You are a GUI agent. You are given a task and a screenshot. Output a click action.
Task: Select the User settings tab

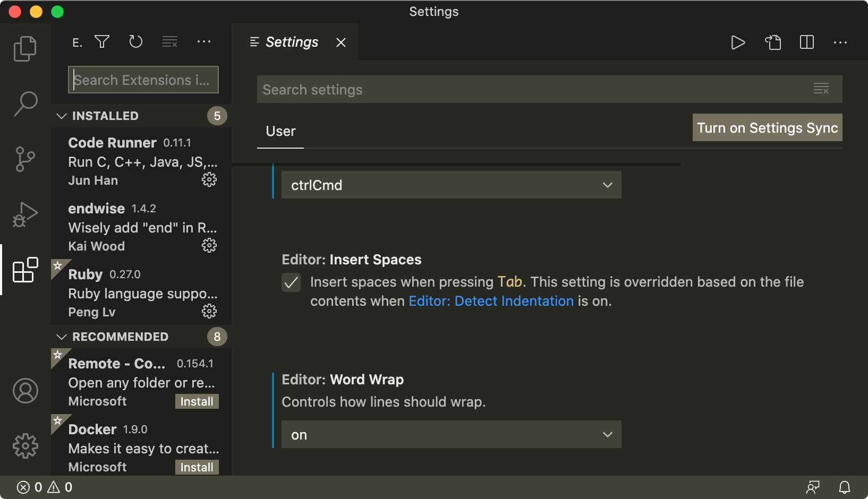click(280, 131)
